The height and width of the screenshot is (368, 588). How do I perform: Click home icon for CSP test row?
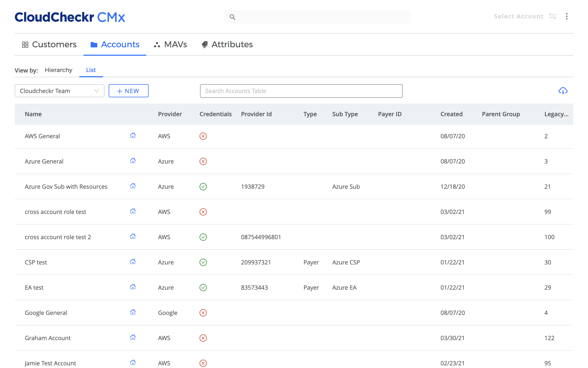133,262
